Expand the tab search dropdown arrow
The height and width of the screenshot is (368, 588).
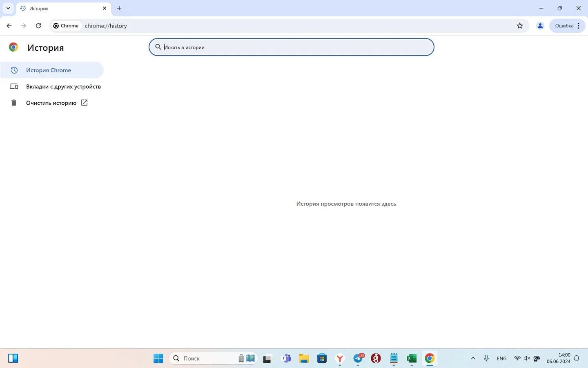coord(8,8)
